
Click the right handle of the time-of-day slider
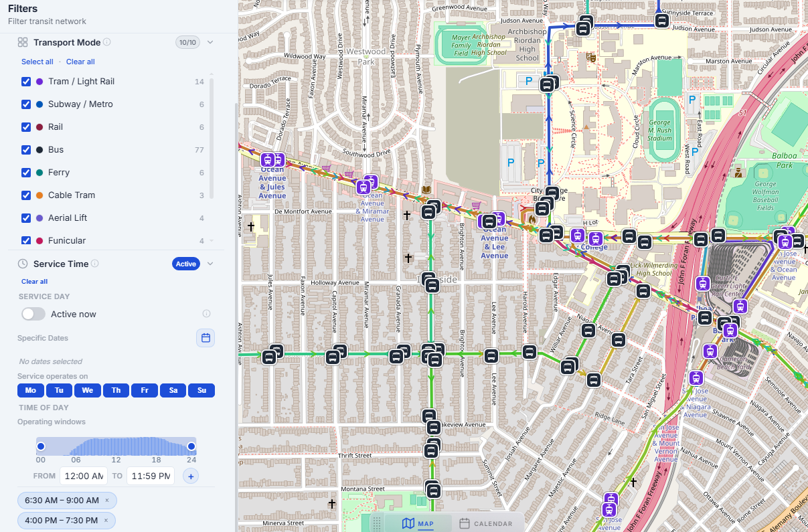(x=191, y=446)
